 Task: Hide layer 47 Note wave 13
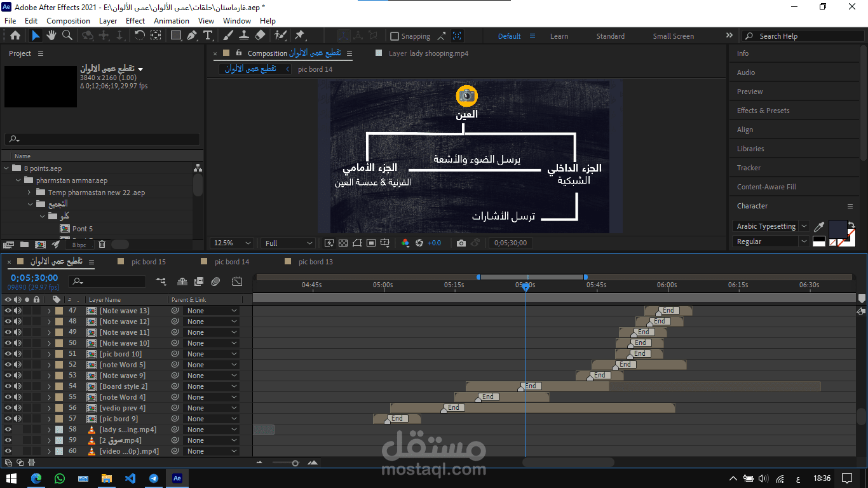[8, 311]
